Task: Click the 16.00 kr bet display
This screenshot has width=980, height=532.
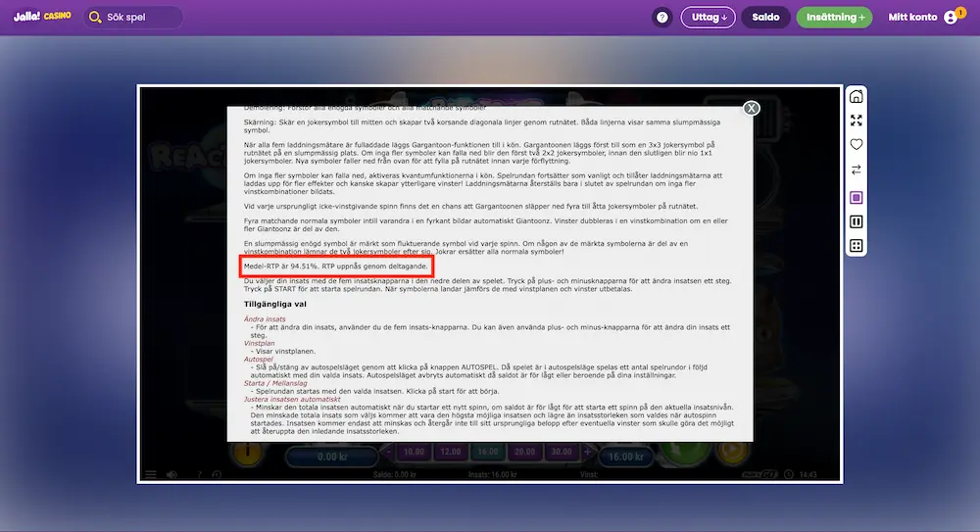Action: pyautogui.click(x=626, y=457)
